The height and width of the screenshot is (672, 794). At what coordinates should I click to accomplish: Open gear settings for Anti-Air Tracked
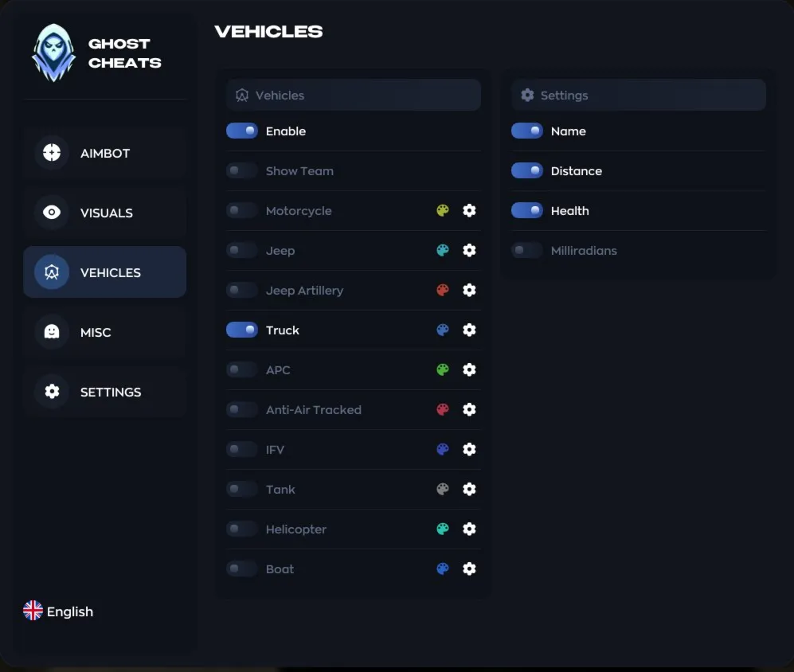tap(469, 409)
